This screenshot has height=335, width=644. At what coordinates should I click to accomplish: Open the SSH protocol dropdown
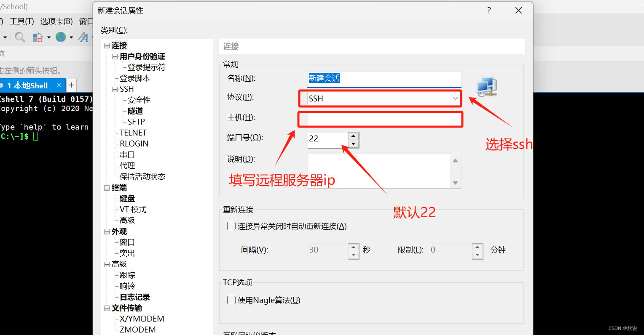click(x=455, y=98)
